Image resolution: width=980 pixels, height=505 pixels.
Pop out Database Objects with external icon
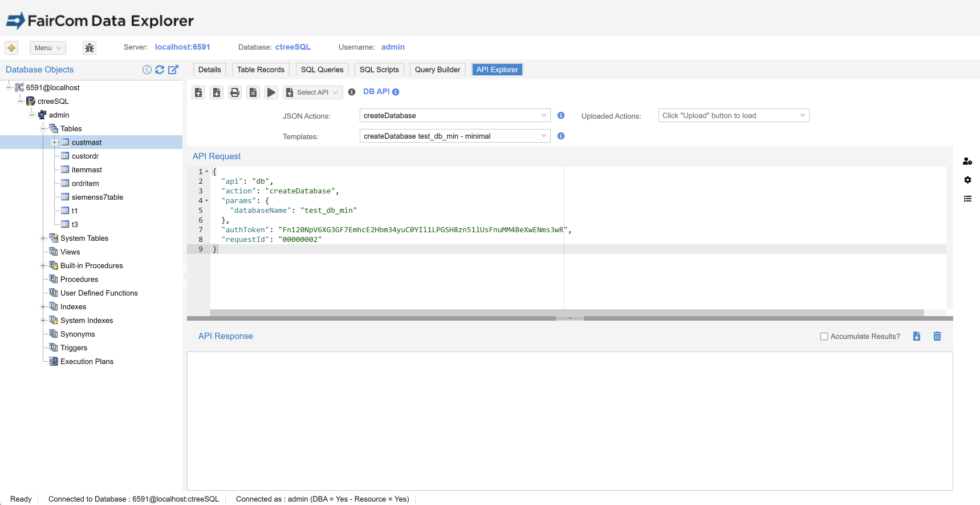(x=173, y=70)
